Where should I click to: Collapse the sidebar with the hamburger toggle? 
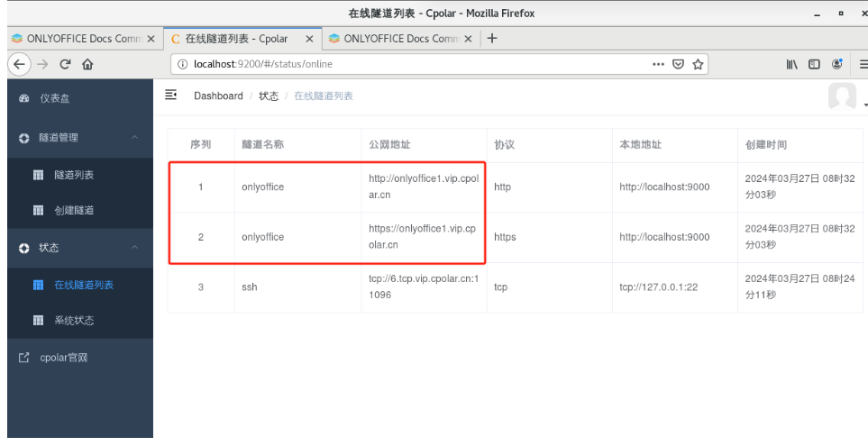pyautogui.click(x=171, y=96)
